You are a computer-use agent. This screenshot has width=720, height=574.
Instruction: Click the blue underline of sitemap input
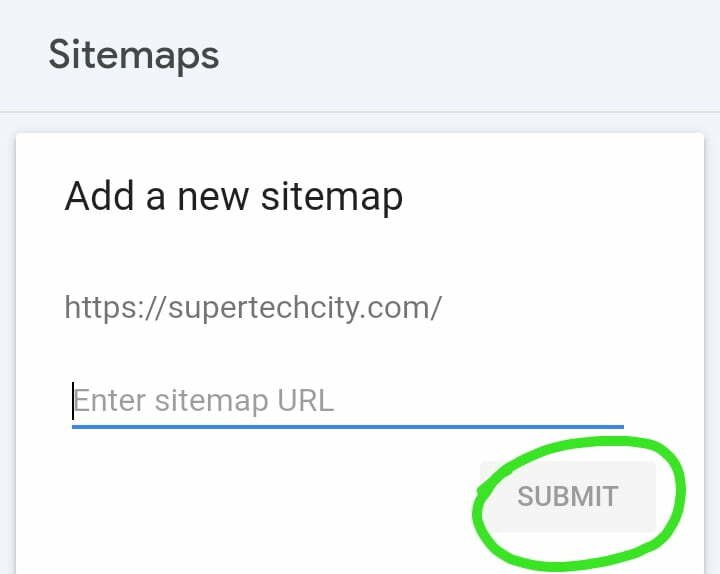coord(347,427)
